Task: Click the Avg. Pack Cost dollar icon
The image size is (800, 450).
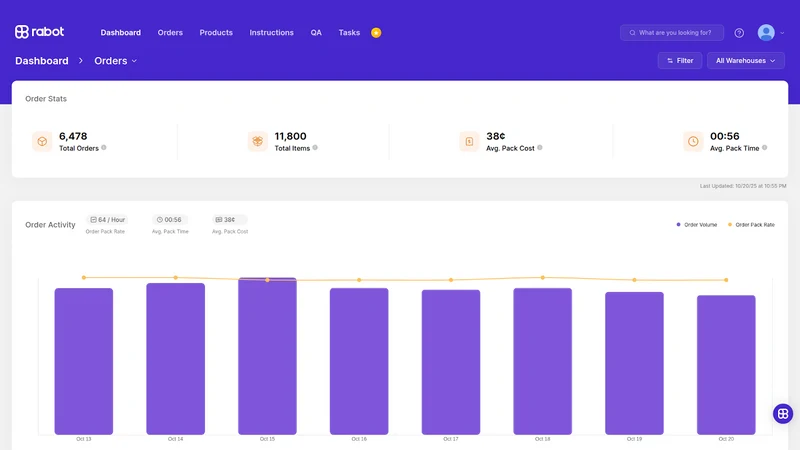Action: click(x=469, y=141)
